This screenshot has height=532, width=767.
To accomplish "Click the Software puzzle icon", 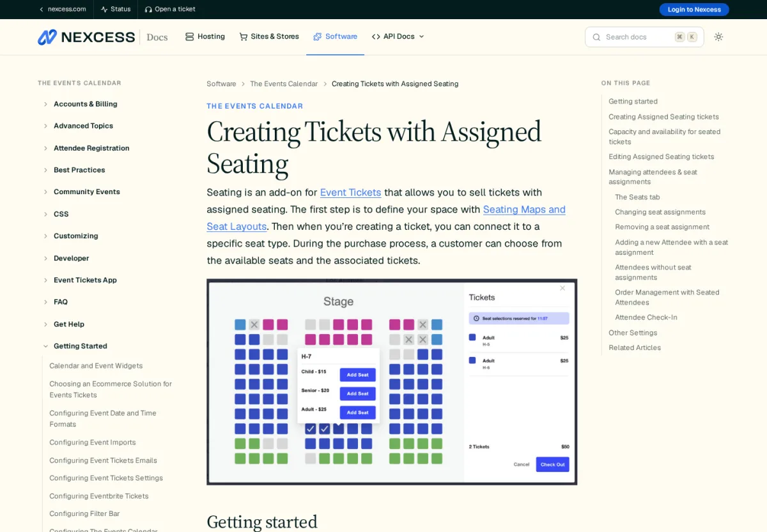I will [x=318, y=37].
